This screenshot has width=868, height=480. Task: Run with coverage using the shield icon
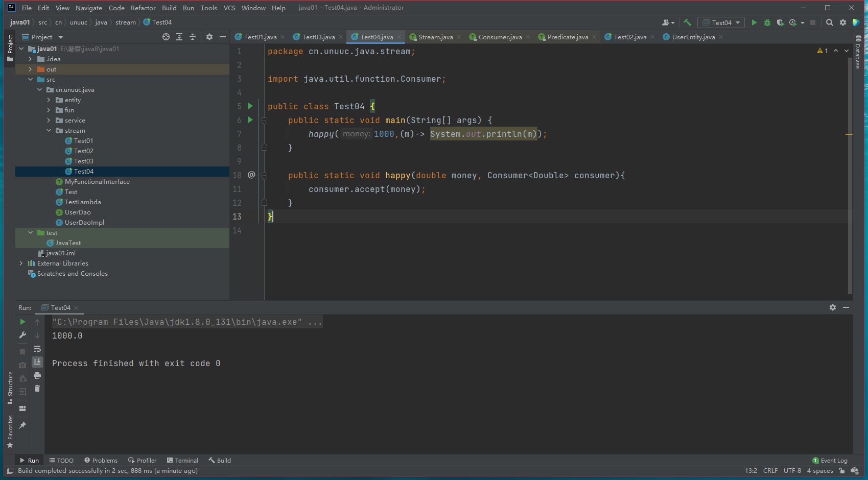coord(780,22)
